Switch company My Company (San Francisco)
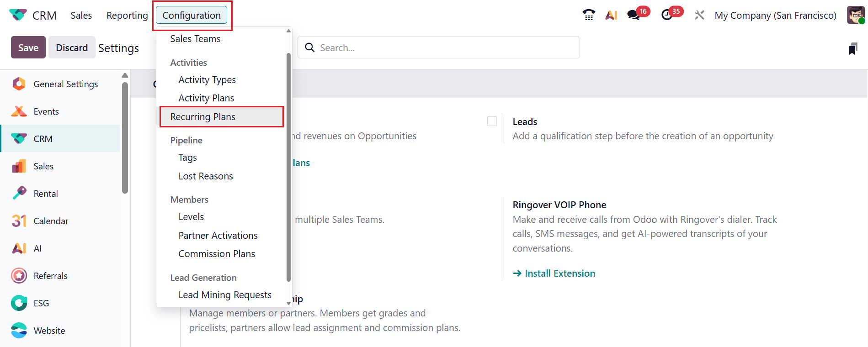 (776, 16)
